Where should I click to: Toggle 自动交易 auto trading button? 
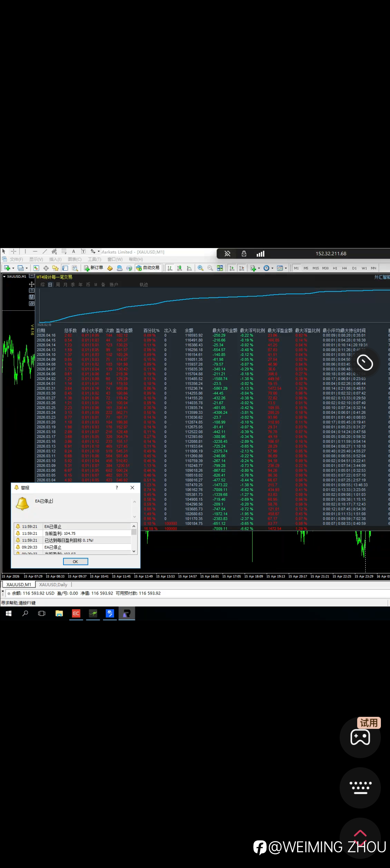(148, 268)
